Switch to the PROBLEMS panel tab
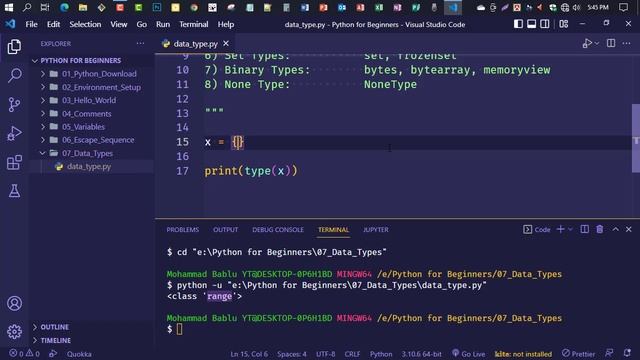 pyautogui.click(x=182, y=230)
